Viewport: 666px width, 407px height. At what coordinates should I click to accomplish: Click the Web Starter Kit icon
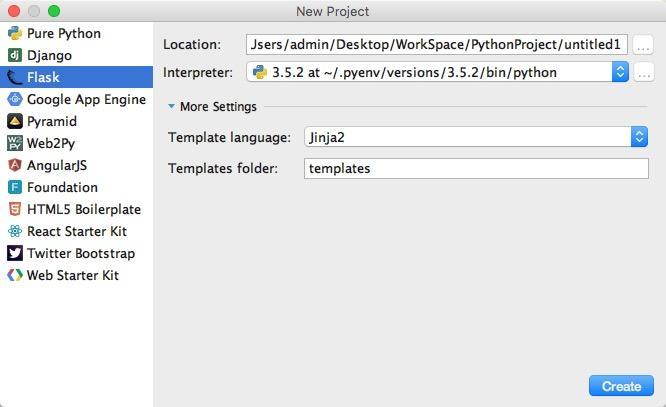pos(15,275)
